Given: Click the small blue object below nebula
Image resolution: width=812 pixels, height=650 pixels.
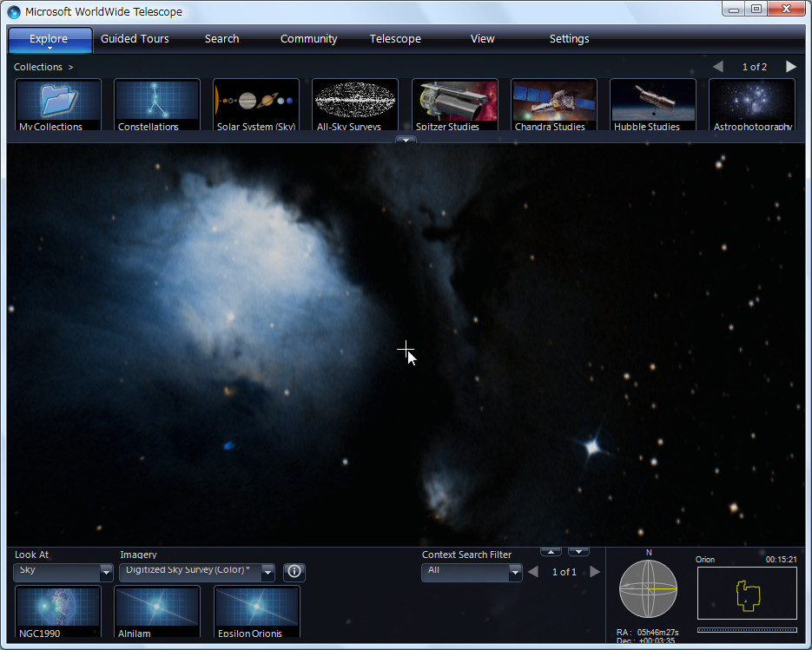Looking at the screenshot, I should (x=228, y=445).
